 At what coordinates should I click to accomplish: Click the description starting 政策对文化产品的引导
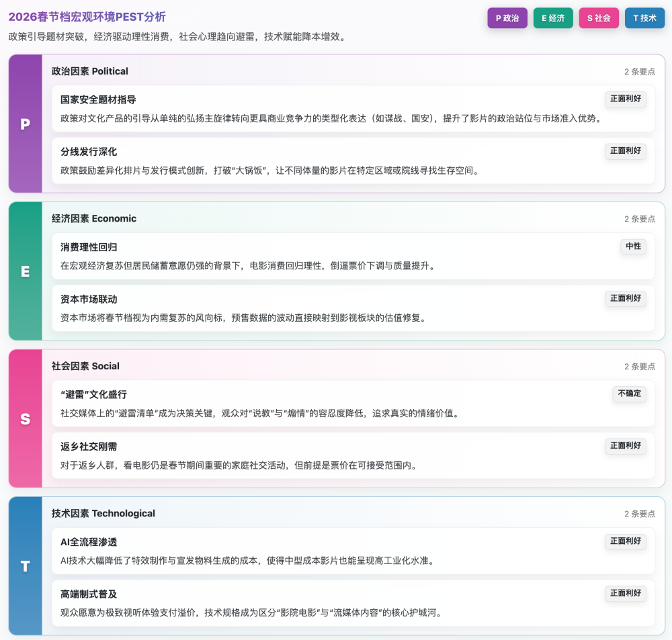[332, 119]
